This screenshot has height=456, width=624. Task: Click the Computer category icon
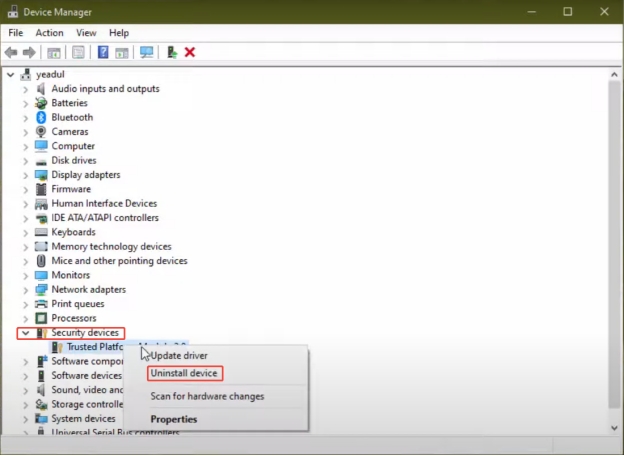tap(41, 146)
